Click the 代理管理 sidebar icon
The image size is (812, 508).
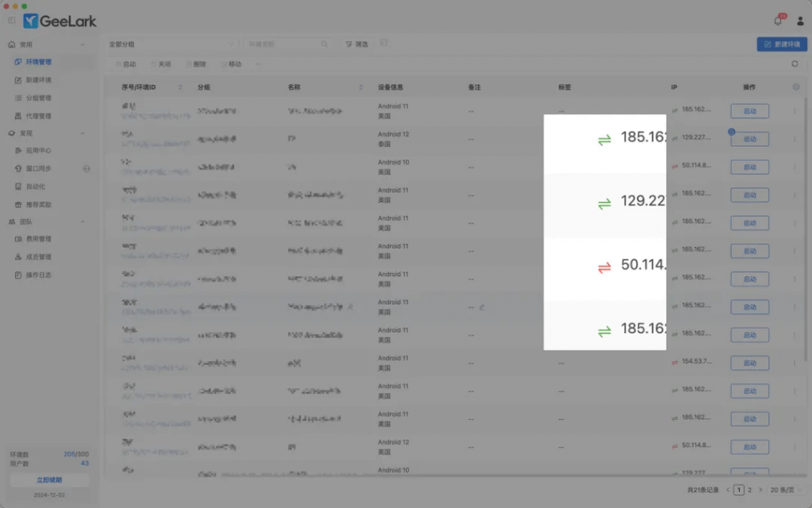tap(18, 116)
